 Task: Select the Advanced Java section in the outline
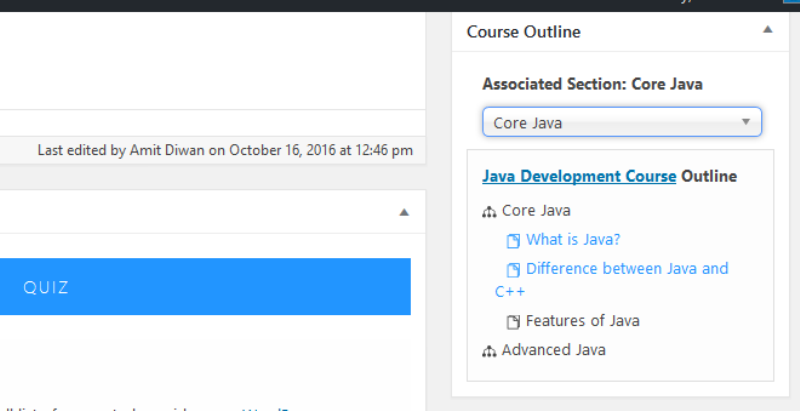pyautogui.click(x=553, y=350)
